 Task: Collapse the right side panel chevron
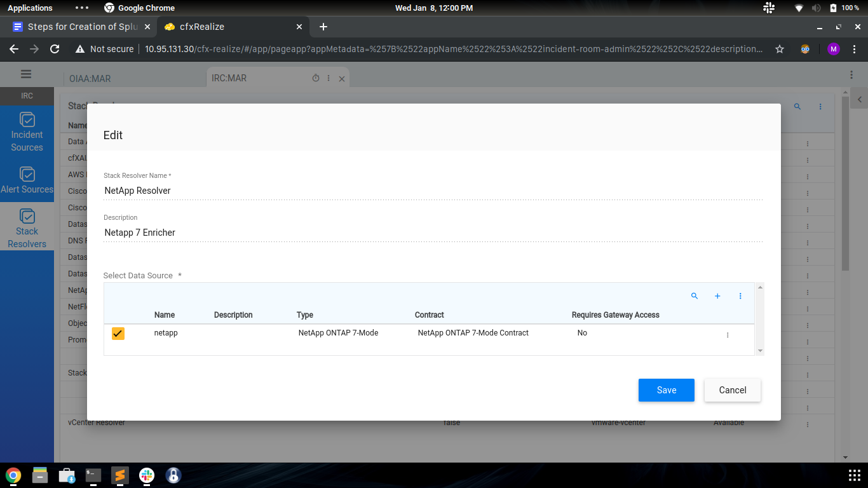860,100
